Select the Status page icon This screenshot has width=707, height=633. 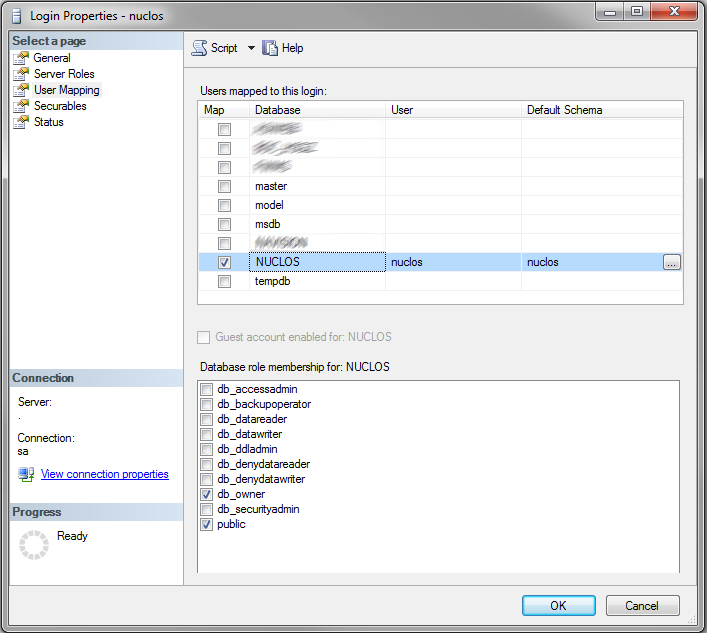tap(22, 122)
